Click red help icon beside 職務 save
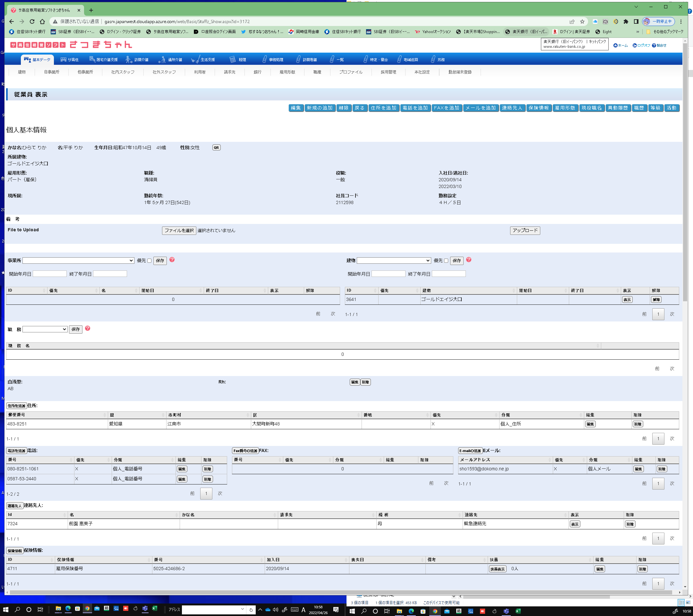 (88, 329)
